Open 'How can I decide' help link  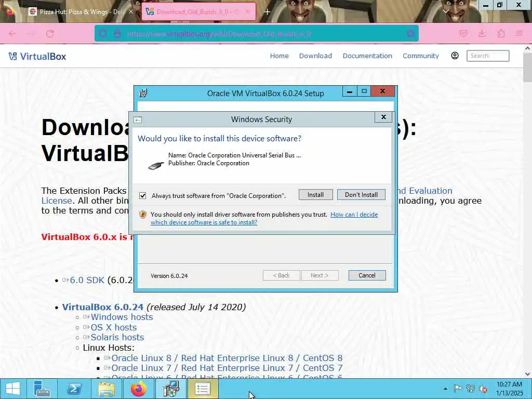tap(354, 215)
